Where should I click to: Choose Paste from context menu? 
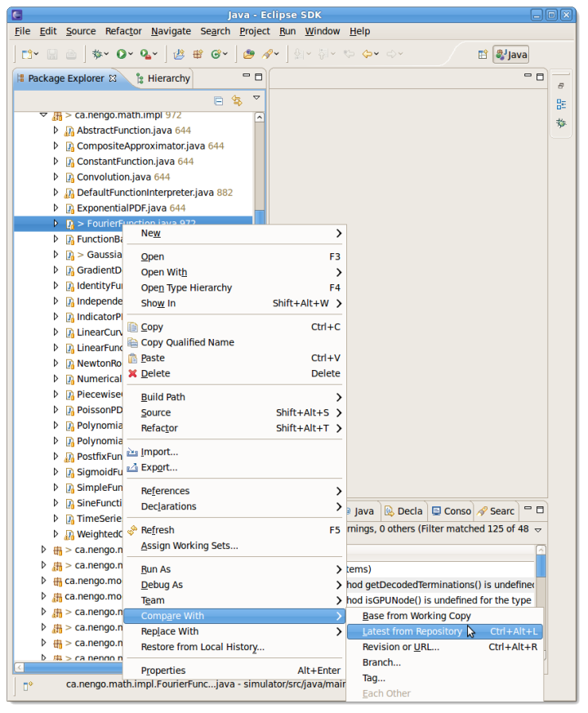click(x=234, y=358)
